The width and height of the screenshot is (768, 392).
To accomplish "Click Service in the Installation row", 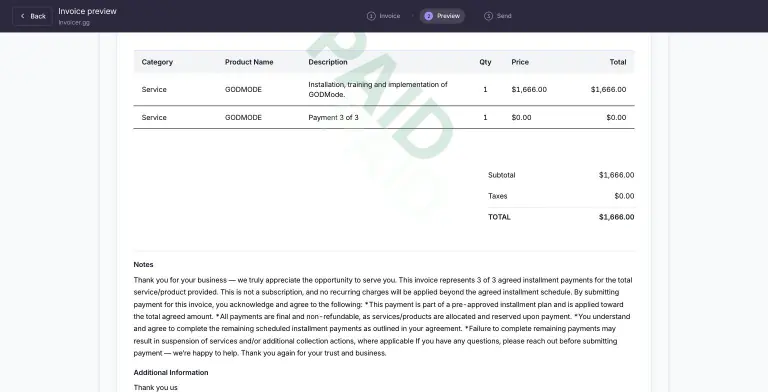I will click(x=154, y=90).
